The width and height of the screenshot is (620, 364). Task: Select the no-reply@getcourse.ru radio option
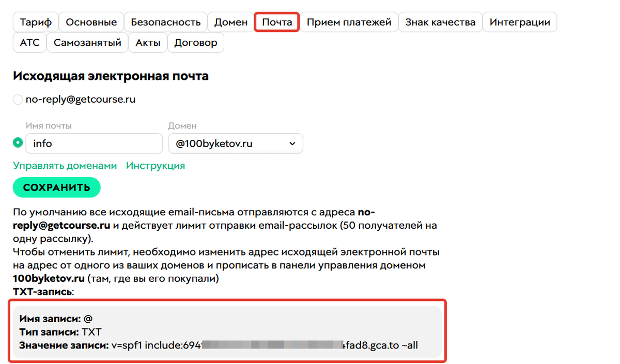click(18, 100)
